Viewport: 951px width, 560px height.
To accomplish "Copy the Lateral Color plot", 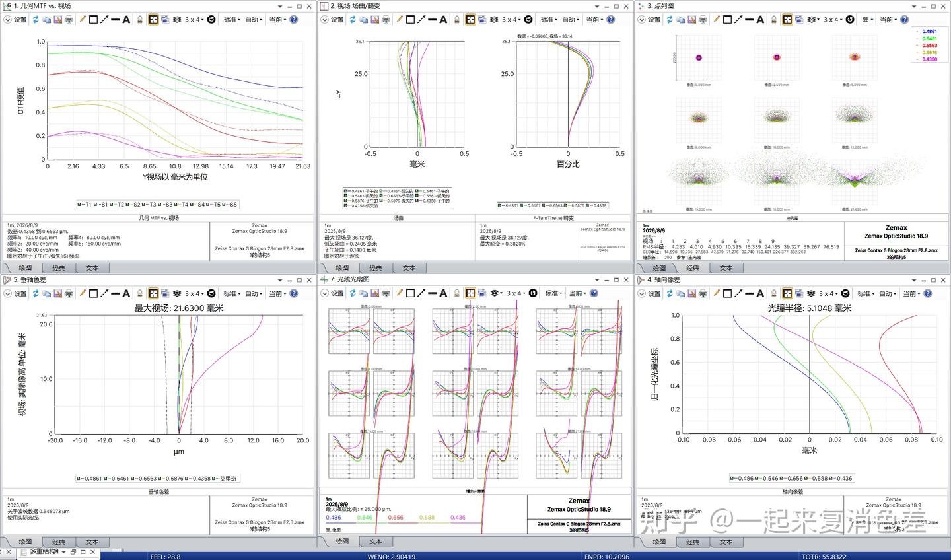I will pyautogui.click(x=47, y=293).
